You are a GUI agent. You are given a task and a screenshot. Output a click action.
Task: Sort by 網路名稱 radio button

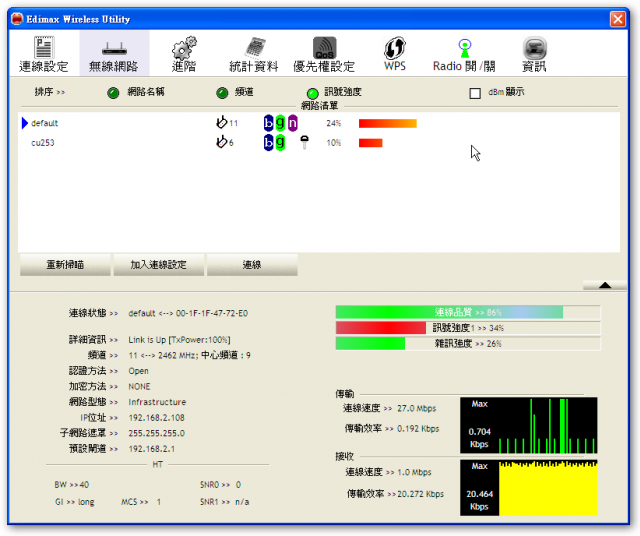point(113,93)
